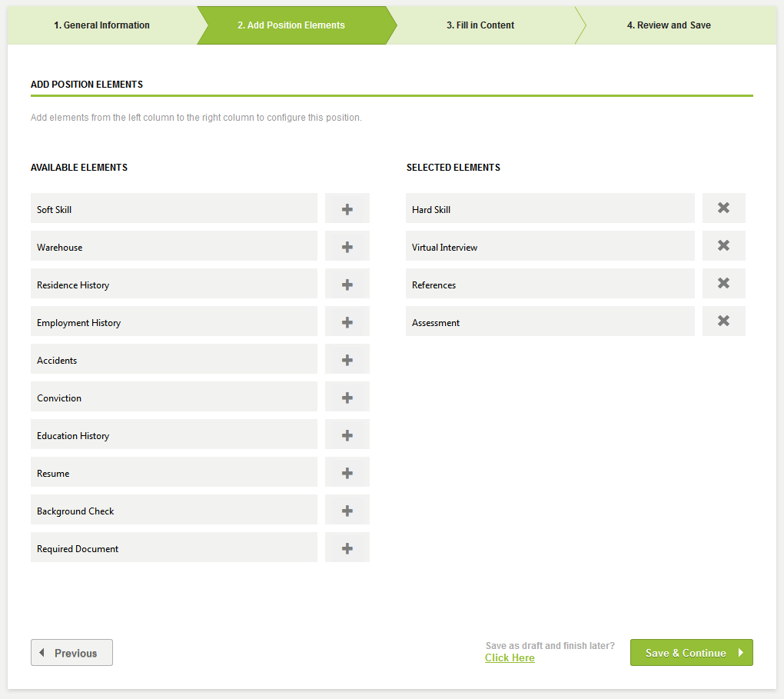Click Save & Continue button
The image size is (784, 699).
[692, 652]
